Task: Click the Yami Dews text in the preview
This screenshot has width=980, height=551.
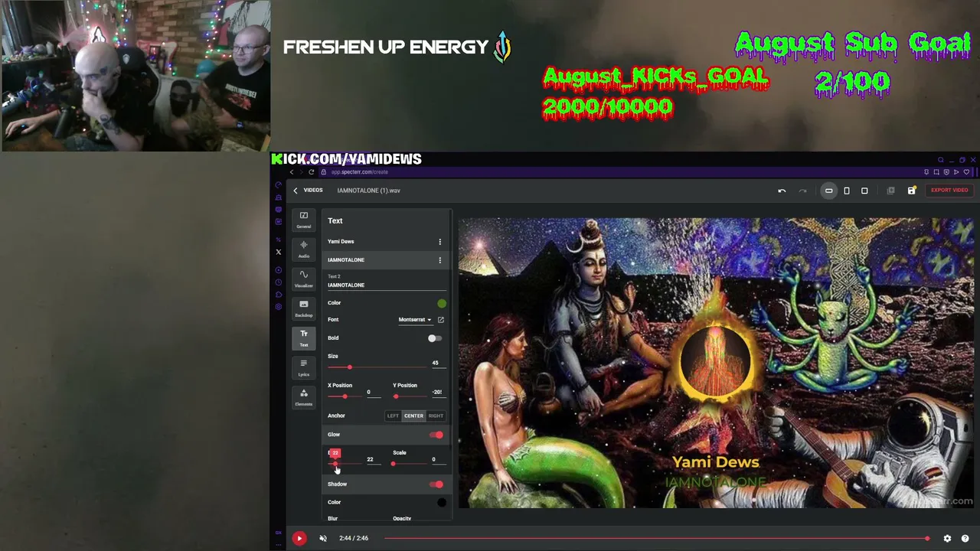Action: (x=716, y=462)
